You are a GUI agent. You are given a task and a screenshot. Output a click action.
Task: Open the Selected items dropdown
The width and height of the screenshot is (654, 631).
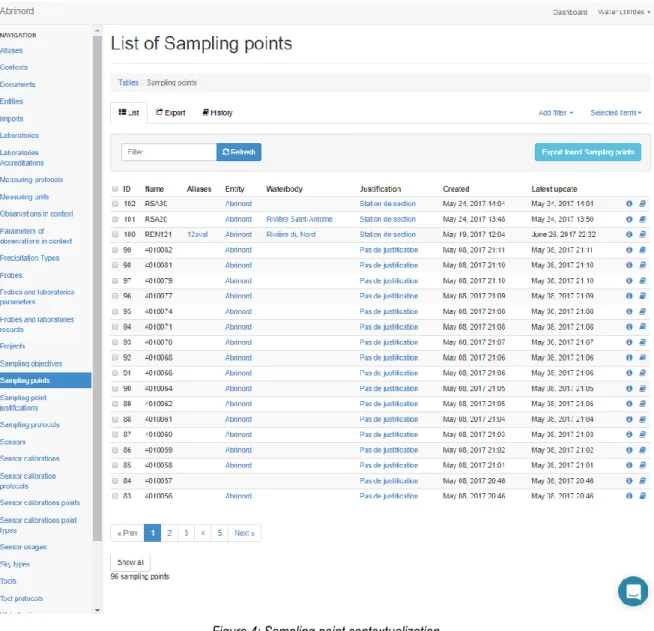pos(616,113)
